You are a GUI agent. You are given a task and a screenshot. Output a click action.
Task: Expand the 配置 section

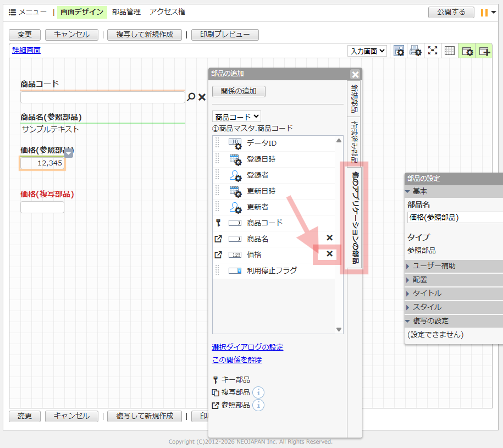(x=454, y=280)
